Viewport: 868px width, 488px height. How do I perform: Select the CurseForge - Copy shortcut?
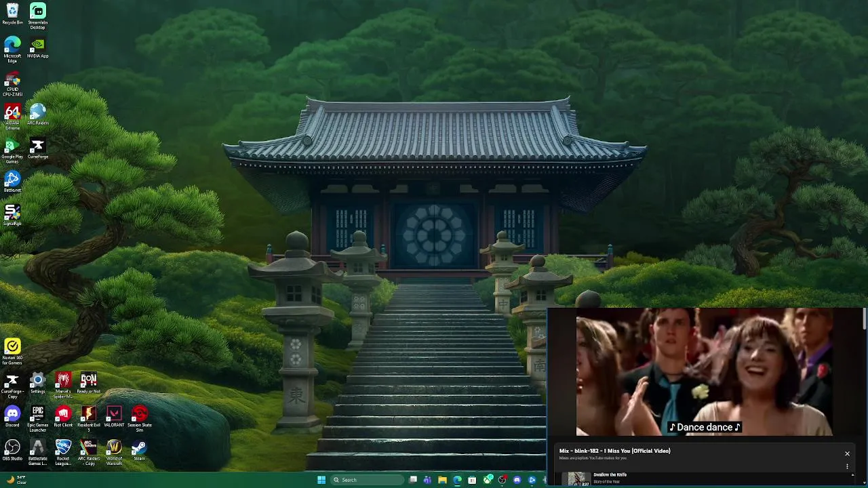coord(12,385)
